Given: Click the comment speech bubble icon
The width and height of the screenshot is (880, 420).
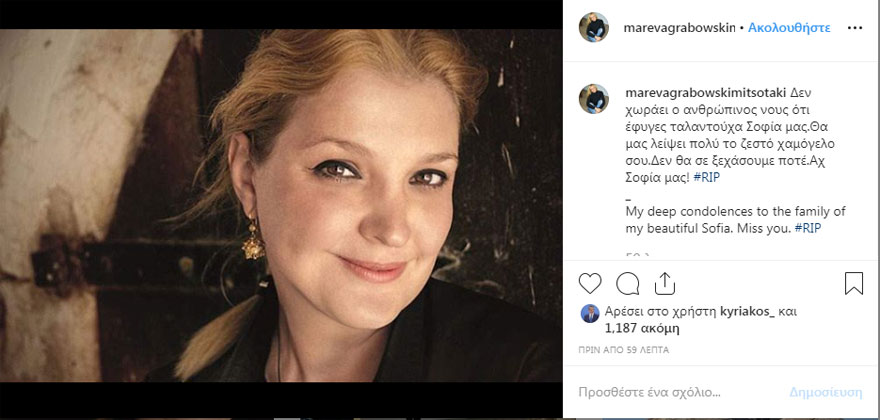Looking at the screenshot, I should (628, 283).
